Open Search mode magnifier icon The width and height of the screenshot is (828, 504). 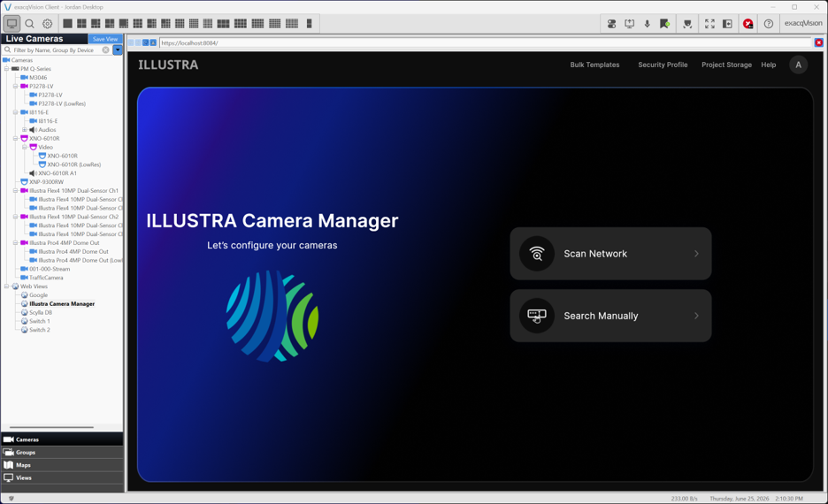pos(29,24)
